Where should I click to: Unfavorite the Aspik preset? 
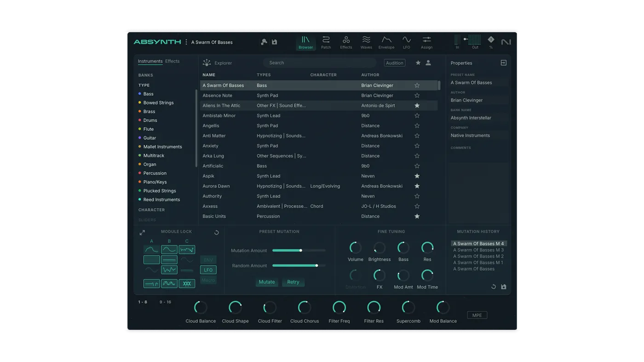(417, 176)
